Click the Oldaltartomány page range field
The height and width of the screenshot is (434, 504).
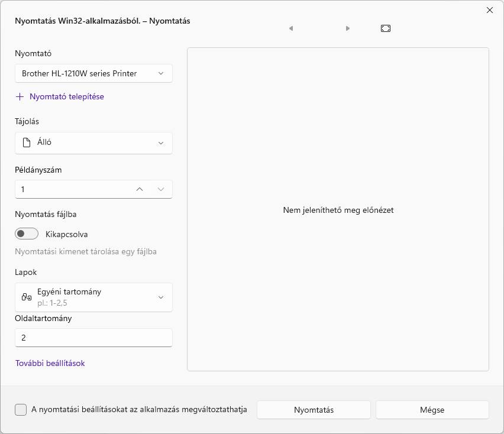click(x=93, y=338)
